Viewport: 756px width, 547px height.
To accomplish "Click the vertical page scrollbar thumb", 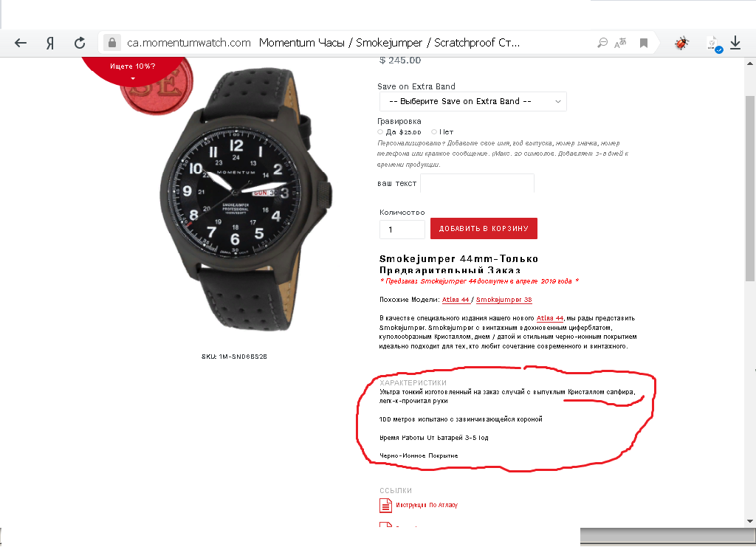I will [x=750, y=188].
